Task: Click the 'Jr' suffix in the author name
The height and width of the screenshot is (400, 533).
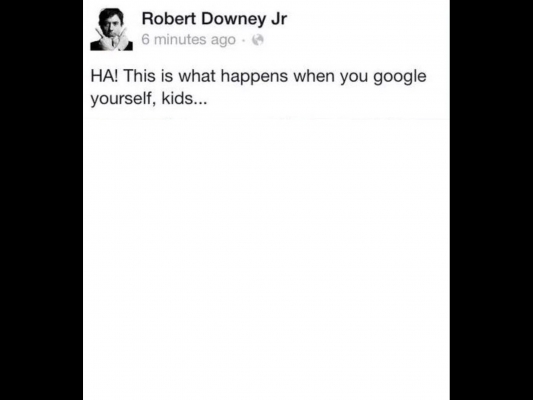Action: click(x=279, y=19)
